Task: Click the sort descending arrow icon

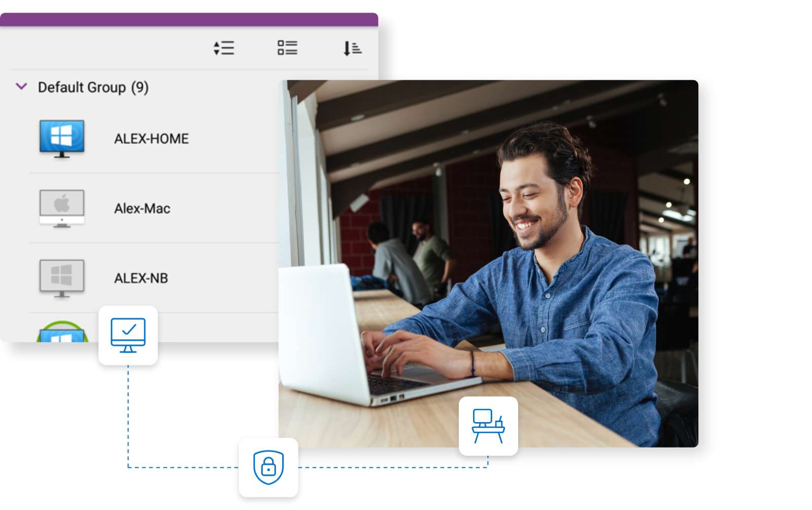Action: coord(352,48)
